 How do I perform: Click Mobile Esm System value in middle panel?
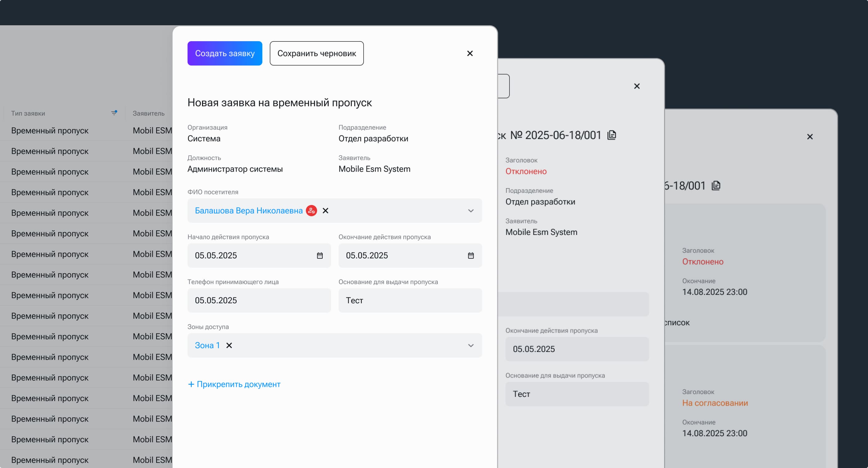(541, 232)
